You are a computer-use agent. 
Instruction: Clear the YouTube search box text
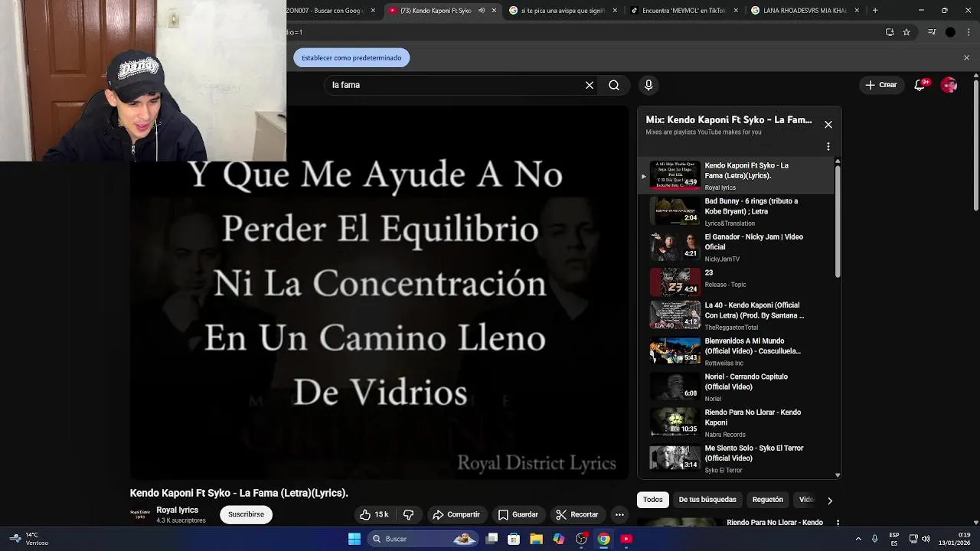[x=590, y=85]
